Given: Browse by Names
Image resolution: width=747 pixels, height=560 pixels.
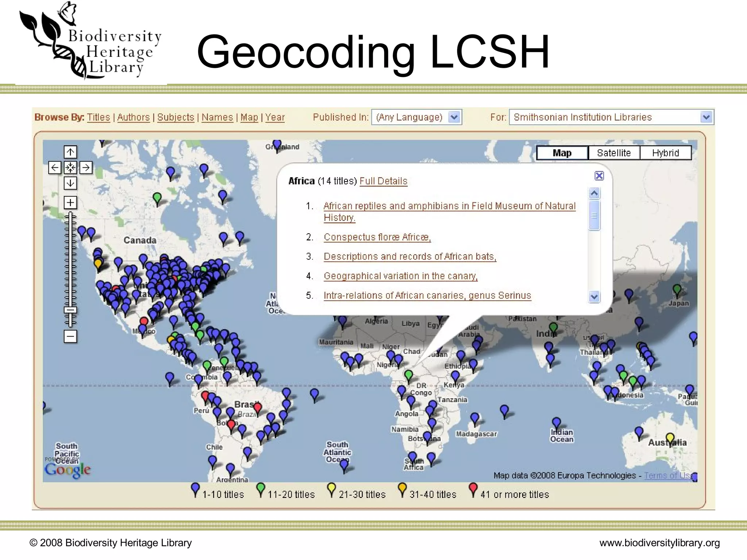Looking at the screenshot, I should click(217, 117).
